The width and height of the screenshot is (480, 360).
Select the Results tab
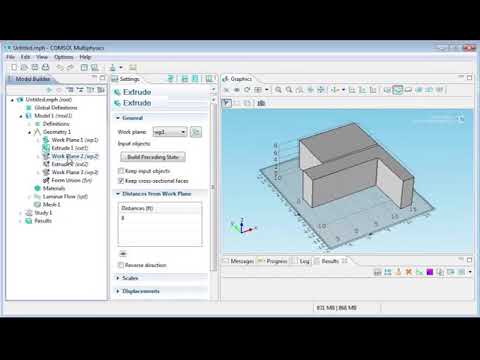(x=330, y=261)
